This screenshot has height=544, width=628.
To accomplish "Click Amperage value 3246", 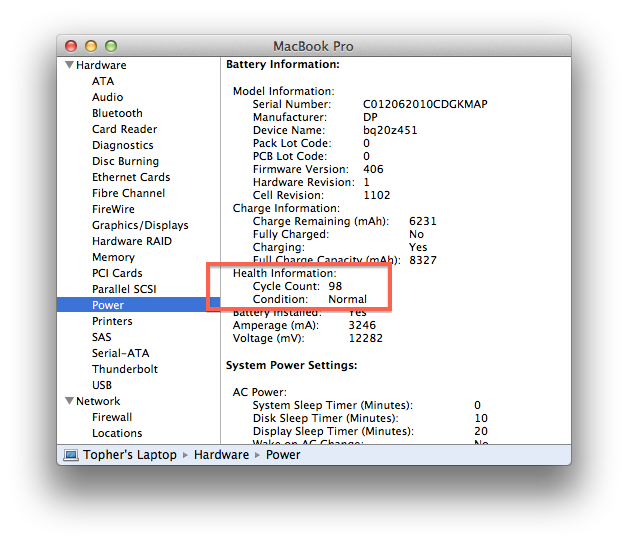I will pos(362,325).
